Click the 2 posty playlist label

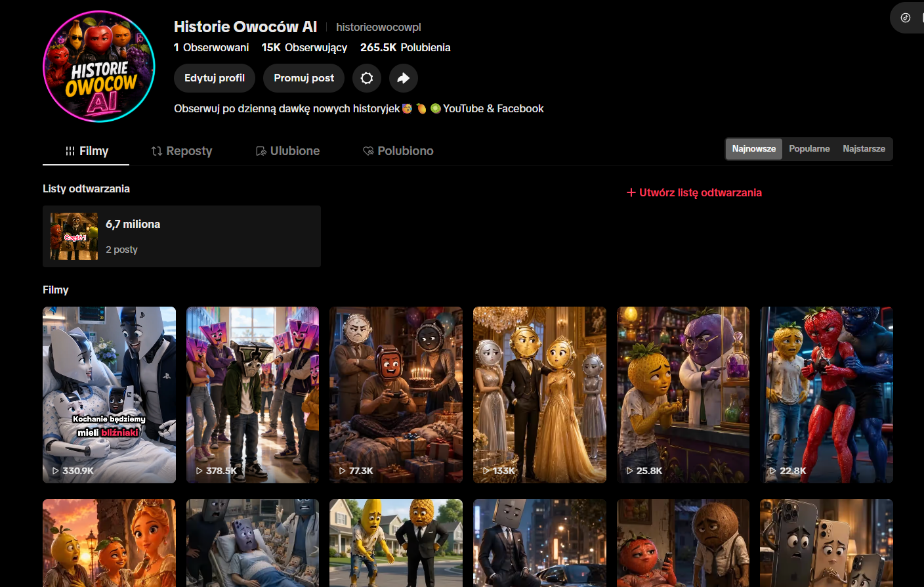[x=121, y=250]
